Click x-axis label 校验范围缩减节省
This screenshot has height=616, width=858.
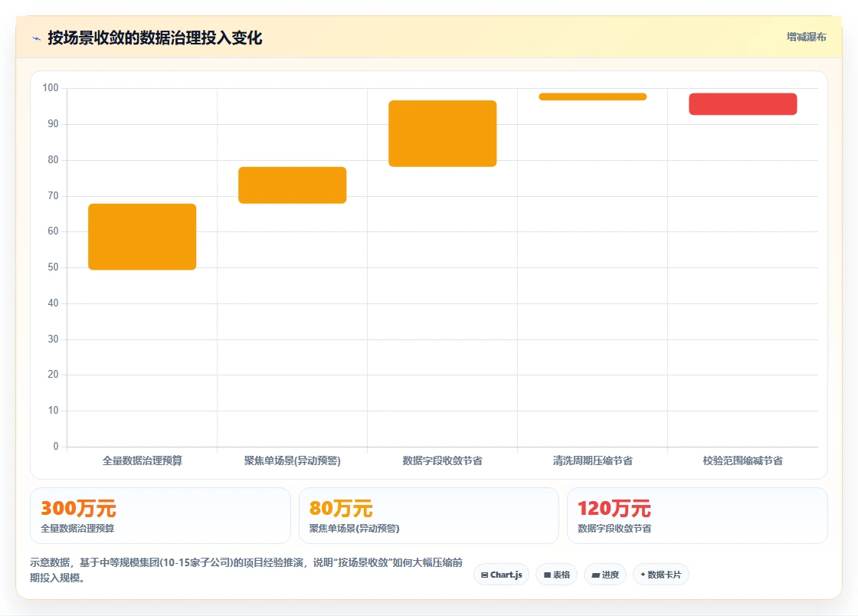click(743, 460)
